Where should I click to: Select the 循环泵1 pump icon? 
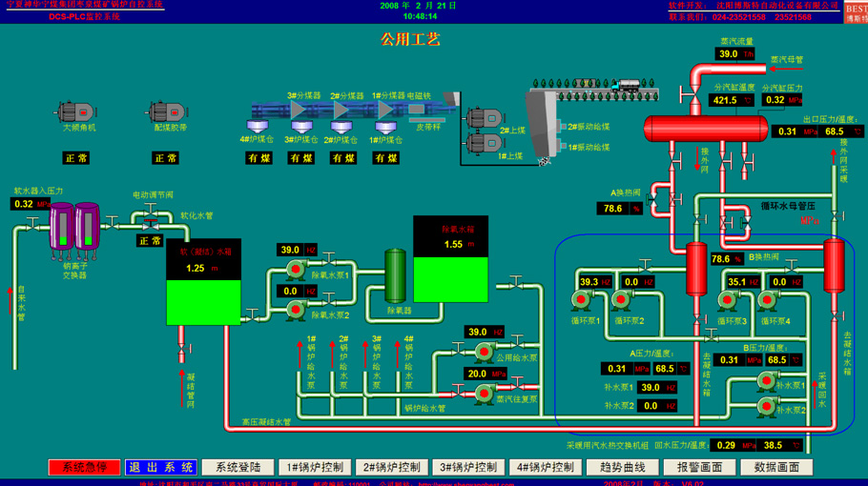coord(582,301)
